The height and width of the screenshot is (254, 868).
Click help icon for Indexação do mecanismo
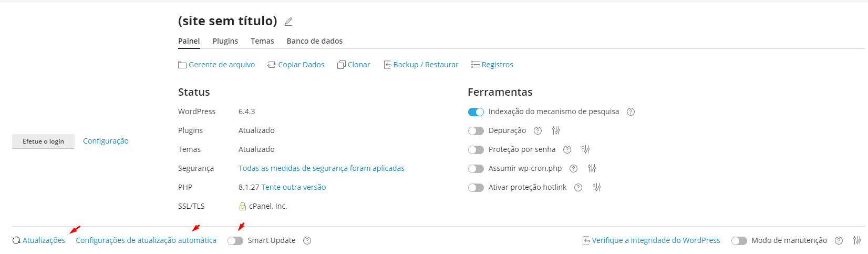pos(631,111)
